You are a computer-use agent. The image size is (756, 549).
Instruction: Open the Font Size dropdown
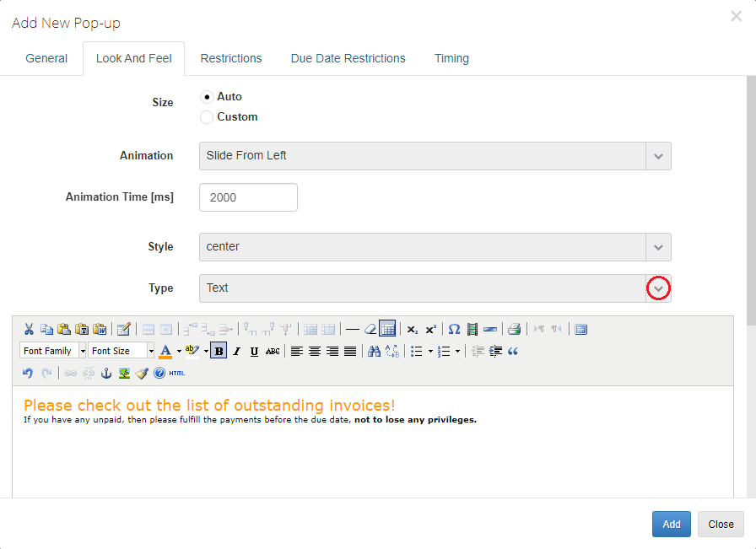click(121, 351)
